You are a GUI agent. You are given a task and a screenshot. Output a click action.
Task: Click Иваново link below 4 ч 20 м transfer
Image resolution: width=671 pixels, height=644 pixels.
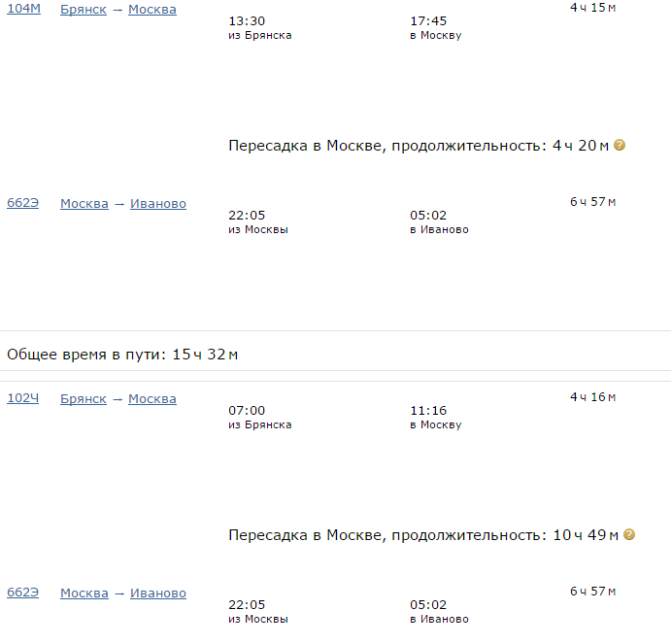158,204
